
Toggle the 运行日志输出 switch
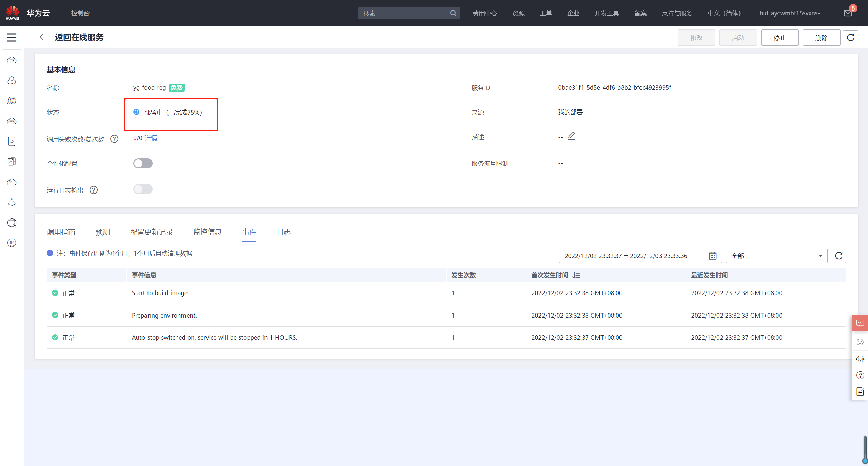coord(143,189)
